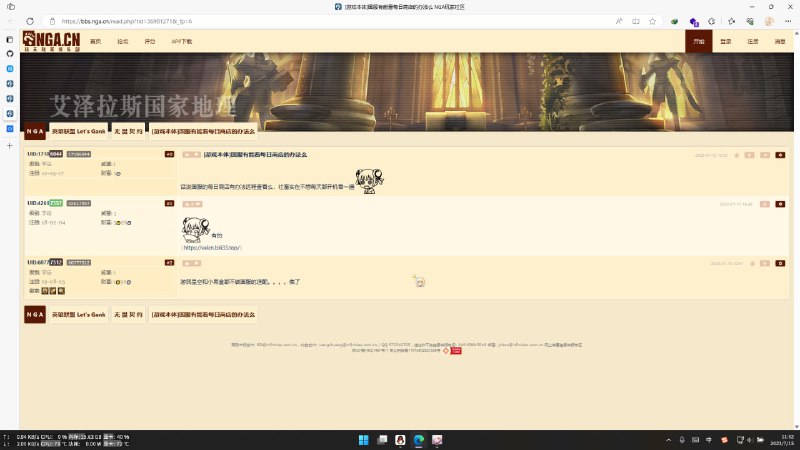Open Edge settings and more menu
Image resolution: width=800 pixels, height=450 pixels.
pyautogui.click(x=788, y=21)
